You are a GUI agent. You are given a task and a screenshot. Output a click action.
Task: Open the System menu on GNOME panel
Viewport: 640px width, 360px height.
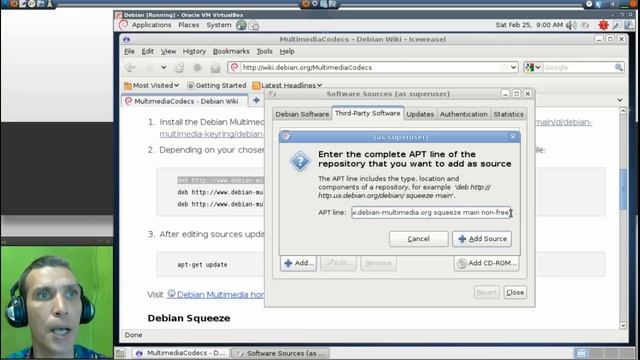[x=219, y=25]
